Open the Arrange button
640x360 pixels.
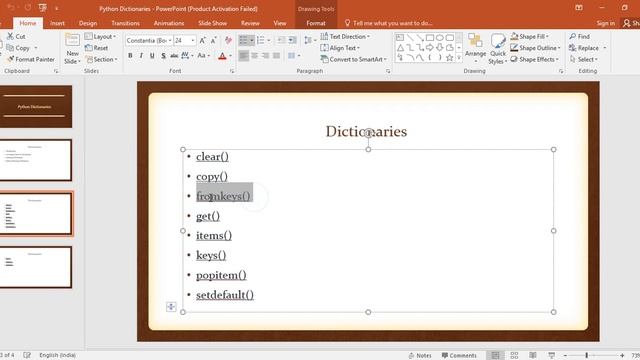click(476, 49)
